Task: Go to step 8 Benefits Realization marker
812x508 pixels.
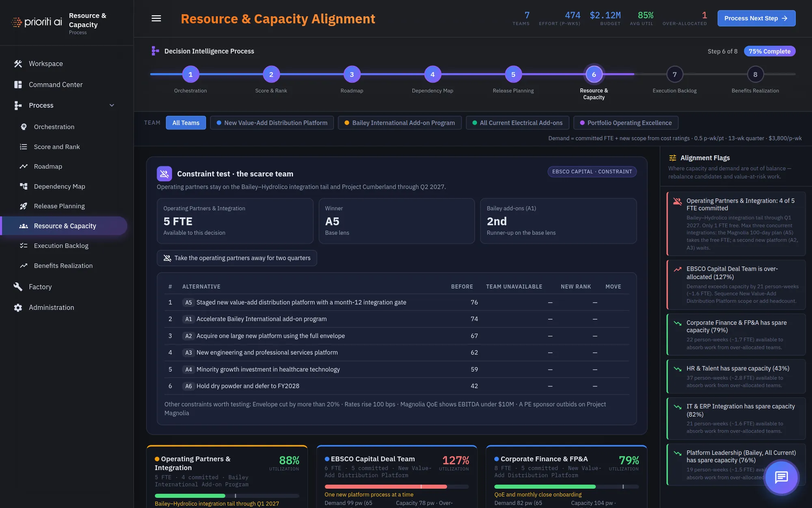Action: [755, 74]
